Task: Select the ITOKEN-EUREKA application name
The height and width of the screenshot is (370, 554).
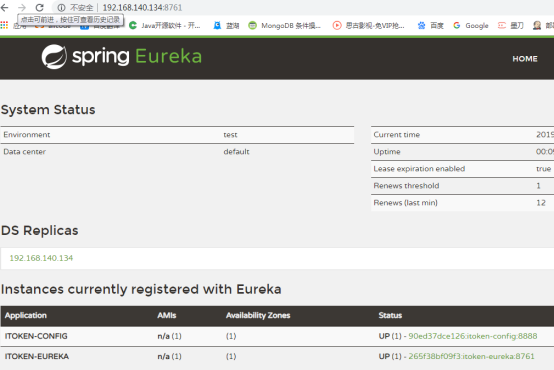Action: point(37,356)
